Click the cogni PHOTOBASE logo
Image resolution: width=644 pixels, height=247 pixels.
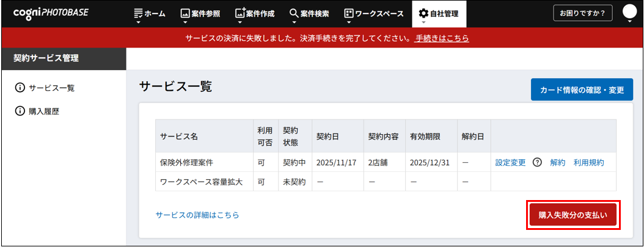pos(51,13)
